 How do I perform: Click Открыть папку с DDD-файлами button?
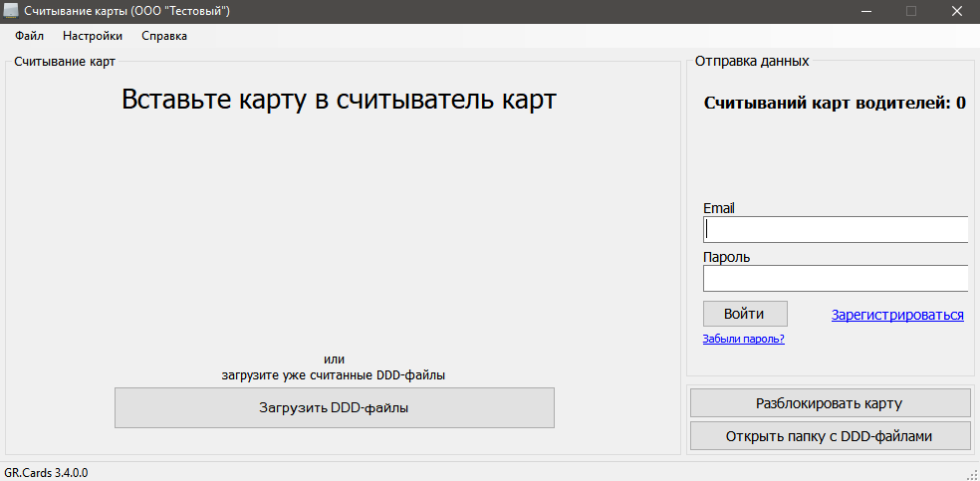830,436
